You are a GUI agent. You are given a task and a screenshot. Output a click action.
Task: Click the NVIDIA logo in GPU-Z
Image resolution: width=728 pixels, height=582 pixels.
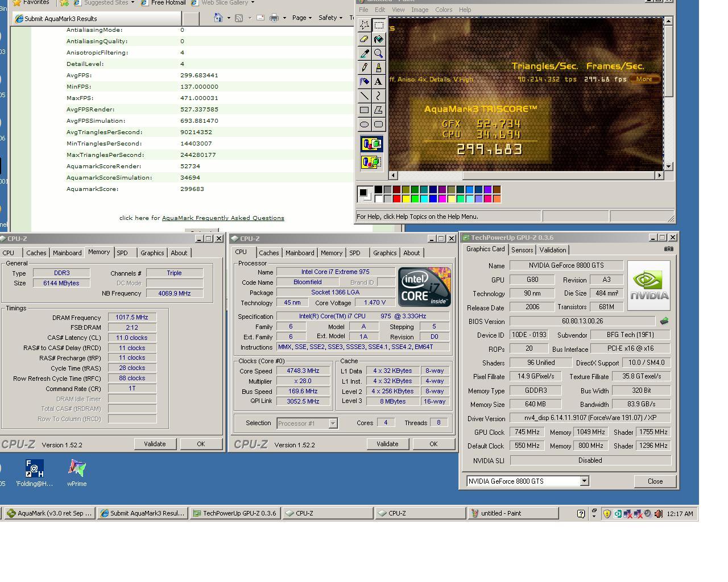click(x=648, y=285)
